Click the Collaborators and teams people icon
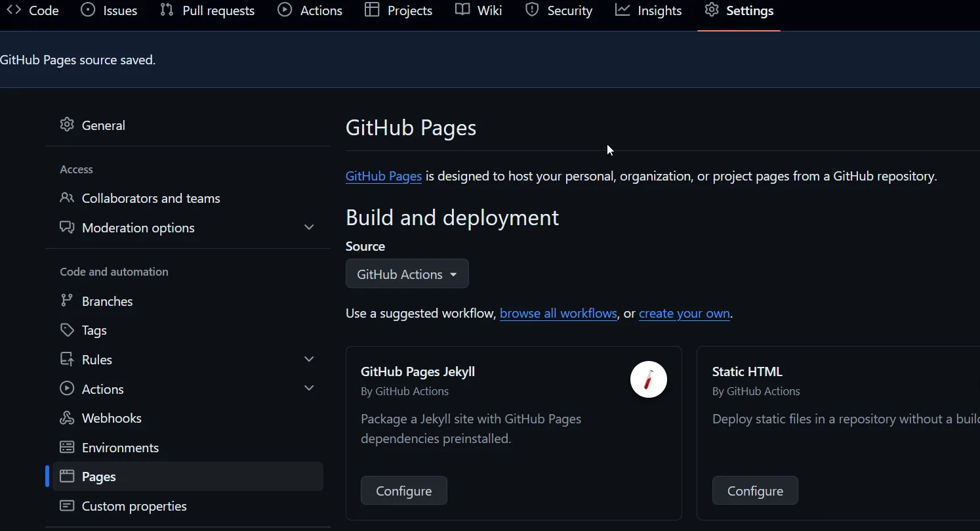This screenshot has width=980, height=531. point(67,198)
